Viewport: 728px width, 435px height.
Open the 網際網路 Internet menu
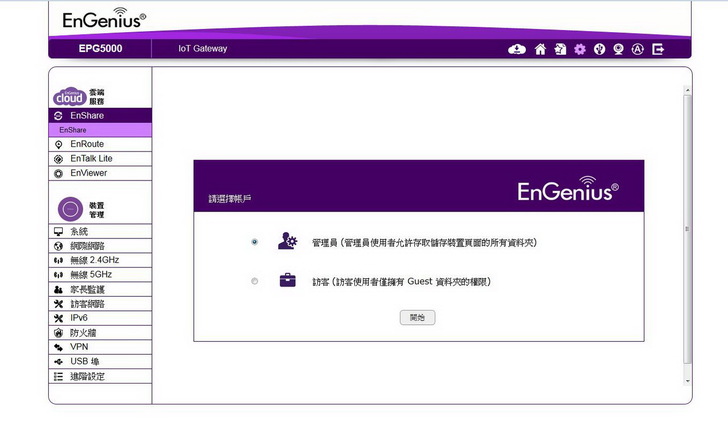tap(100, 246)
